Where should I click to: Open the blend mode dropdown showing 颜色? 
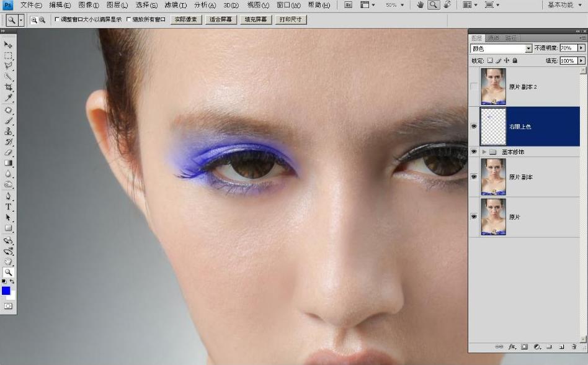501,48
